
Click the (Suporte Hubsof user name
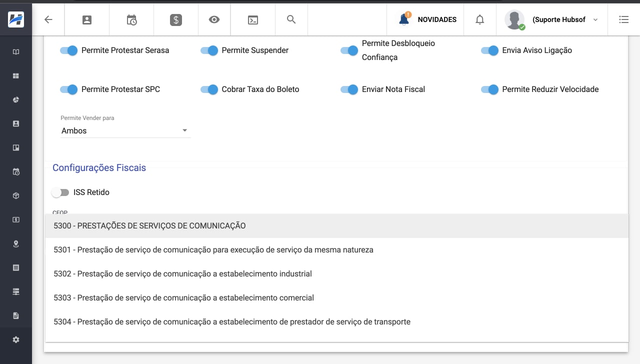point(559,19)
